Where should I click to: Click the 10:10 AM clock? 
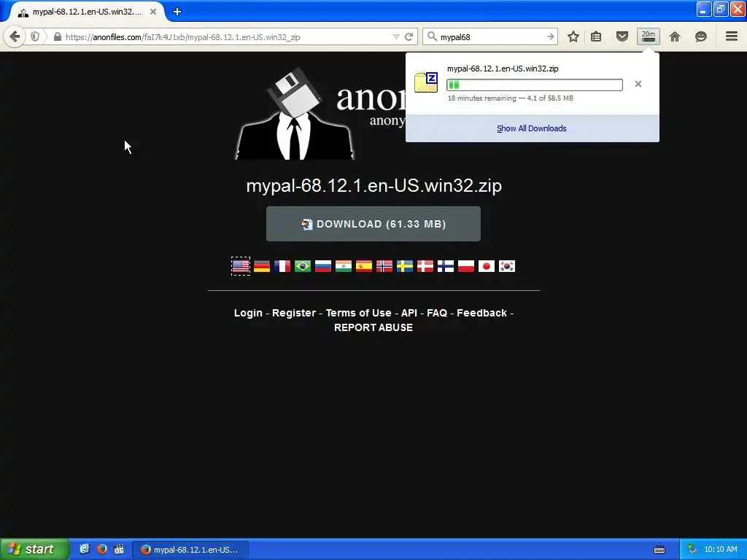click(x=720, y=549)
